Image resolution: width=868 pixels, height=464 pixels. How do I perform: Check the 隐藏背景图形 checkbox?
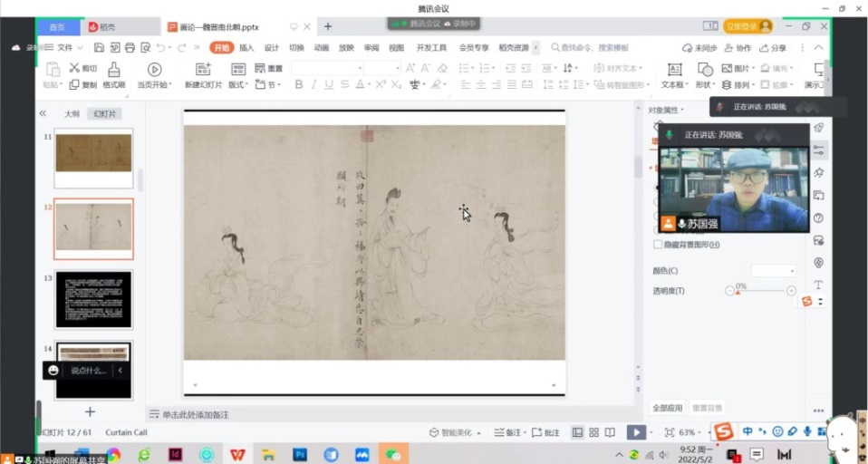click(x=658, y=245)
